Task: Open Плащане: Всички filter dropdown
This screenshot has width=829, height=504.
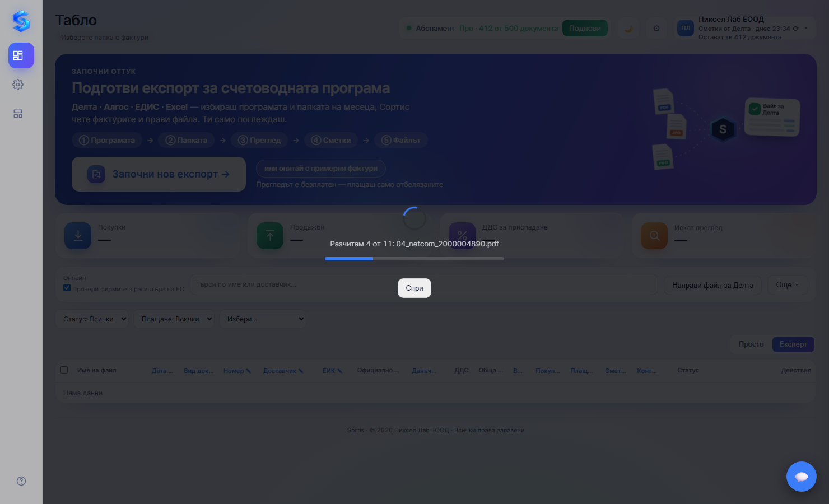Action: pyautogui.click(x=174, y=319)
